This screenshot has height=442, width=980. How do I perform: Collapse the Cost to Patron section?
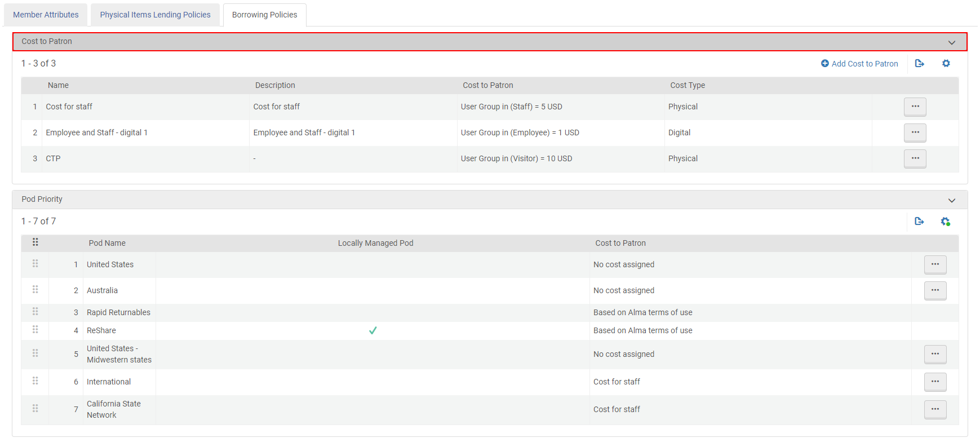coord(951,42)
